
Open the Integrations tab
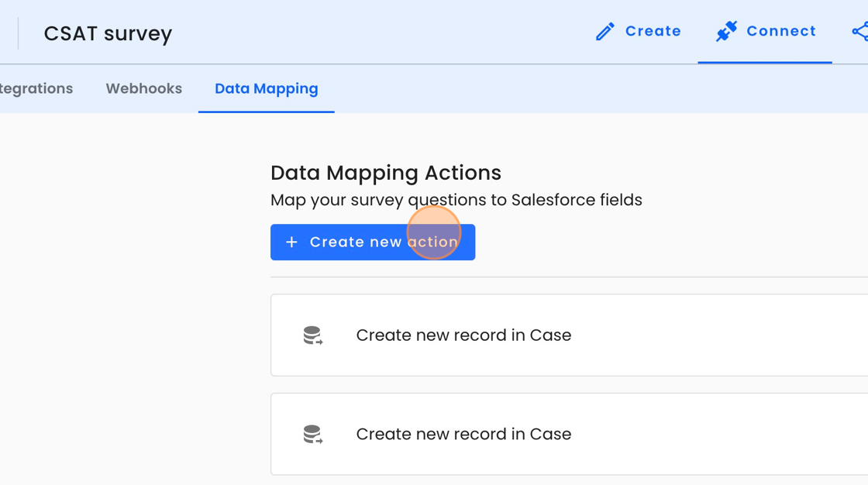[36, 89]
